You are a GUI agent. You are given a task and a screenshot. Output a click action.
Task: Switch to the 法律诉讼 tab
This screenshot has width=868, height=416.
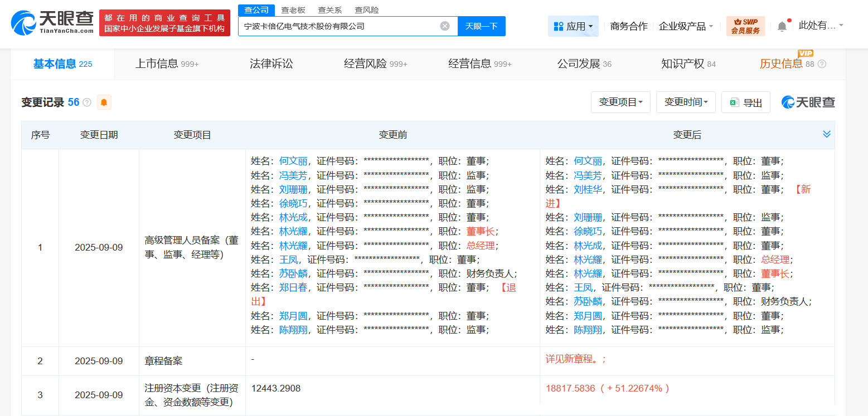click(x=271, y=63)
